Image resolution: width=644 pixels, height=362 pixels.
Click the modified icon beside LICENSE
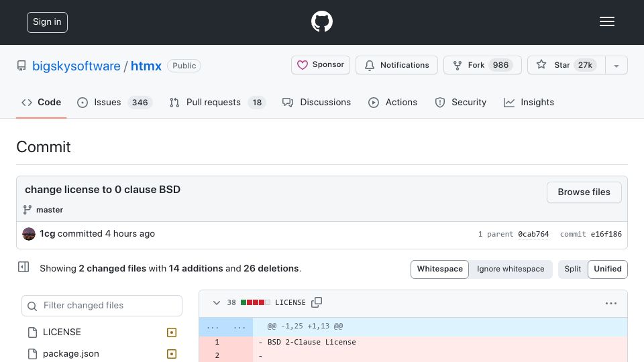[172, 333]
